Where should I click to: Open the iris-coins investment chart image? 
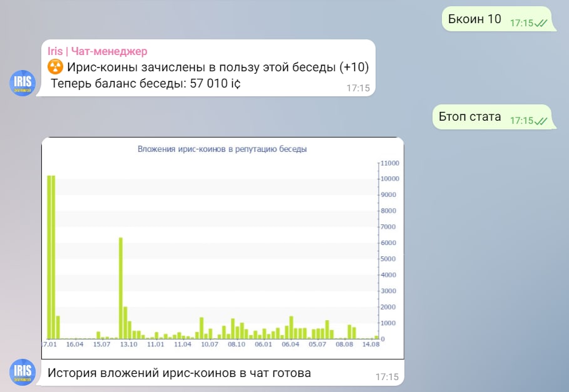222,248
